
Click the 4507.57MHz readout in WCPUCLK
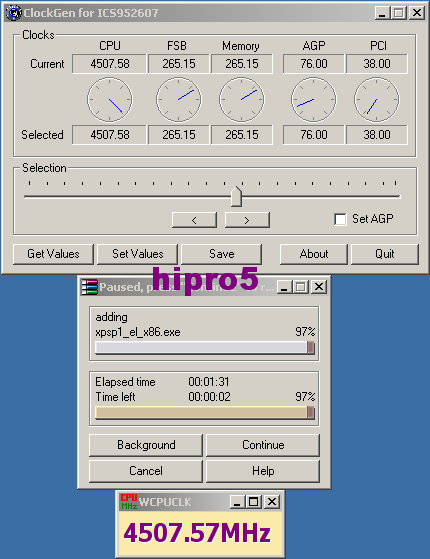point(197,533)
